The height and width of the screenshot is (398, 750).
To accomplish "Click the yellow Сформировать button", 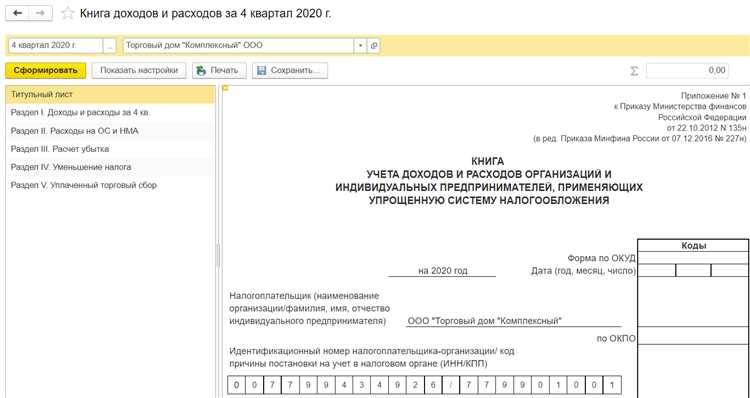I will 45,71.
